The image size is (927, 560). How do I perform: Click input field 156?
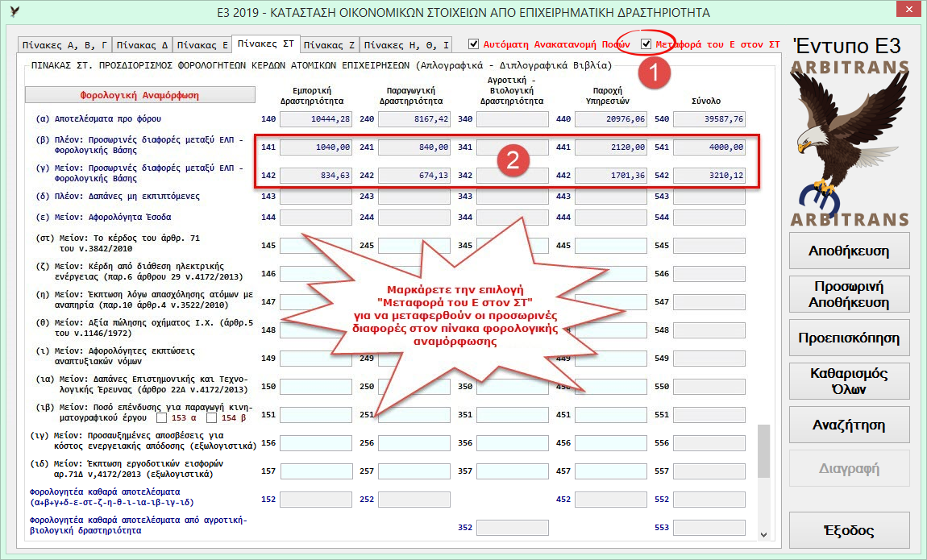(x=316, y=443)
